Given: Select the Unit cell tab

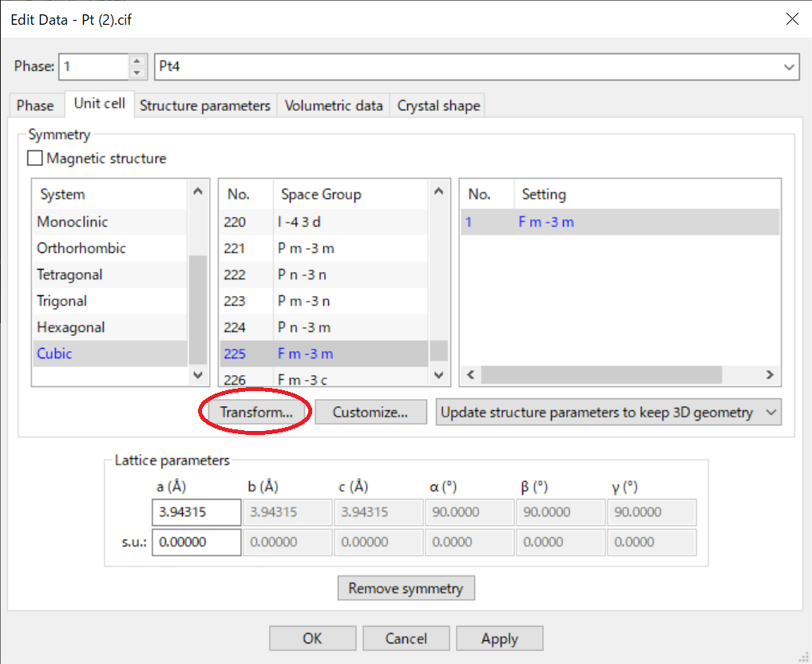Looking at the screenshot, I should 100,104.
